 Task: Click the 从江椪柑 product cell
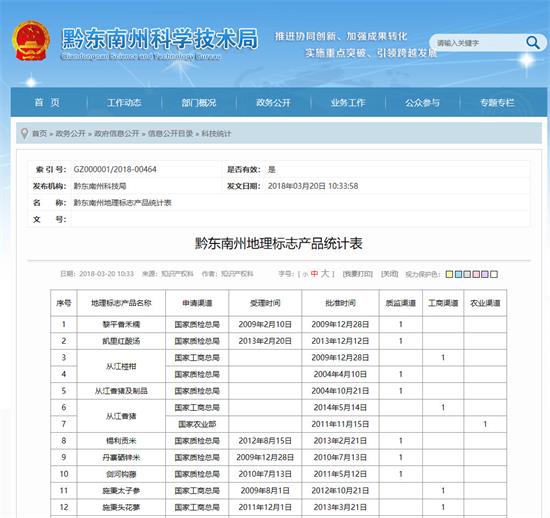121,366
